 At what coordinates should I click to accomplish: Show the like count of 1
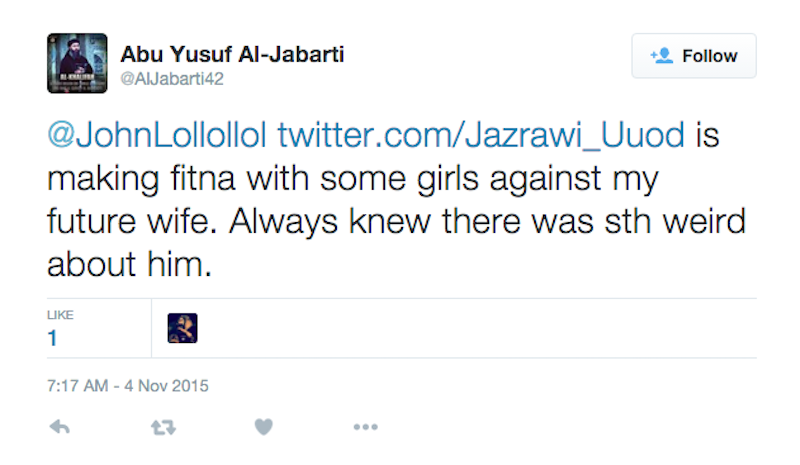click(x=52, y=338)
